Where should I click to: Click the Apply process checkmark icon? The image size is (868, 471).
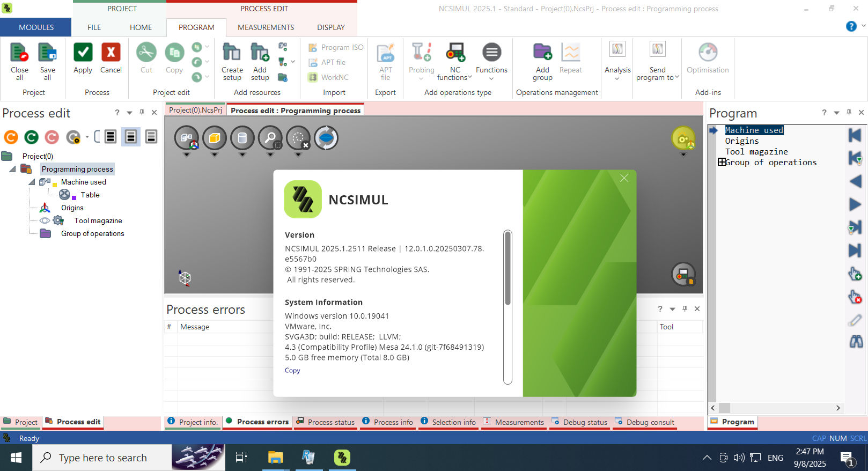pos(83,53)
